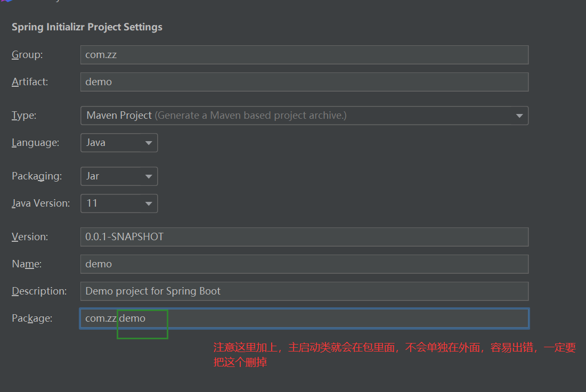Open the Java Version dropdown showing 11
Screen dimensions: 586x392
point(119,203)
